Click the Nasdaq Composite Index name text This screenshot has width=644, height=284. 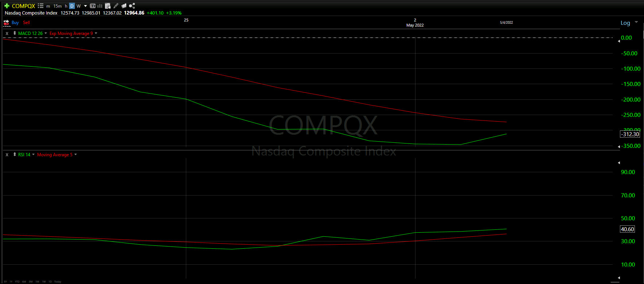click(x=31, y=13)
